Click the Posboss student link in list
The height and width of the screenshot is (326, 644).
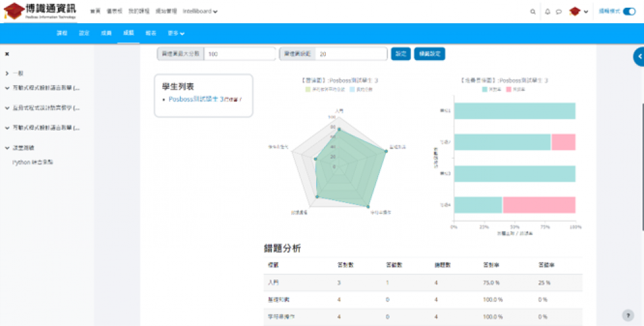point(196,99)
